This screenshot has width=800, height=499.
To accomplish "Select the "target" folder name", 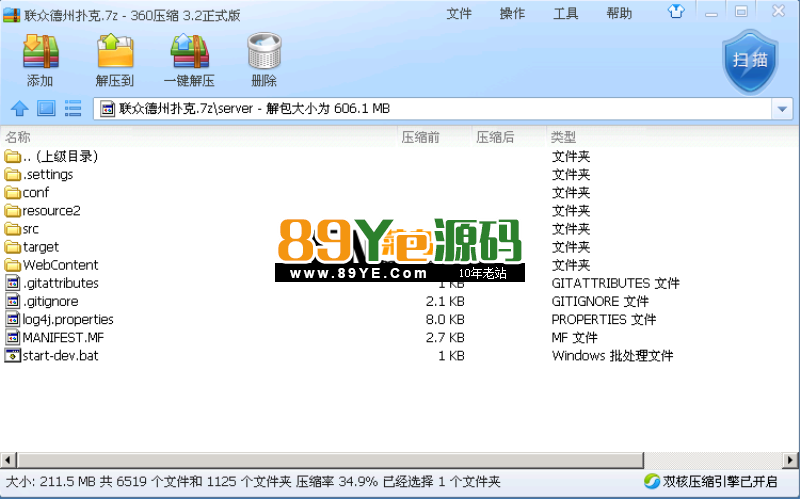I will (x=41, y=247).
